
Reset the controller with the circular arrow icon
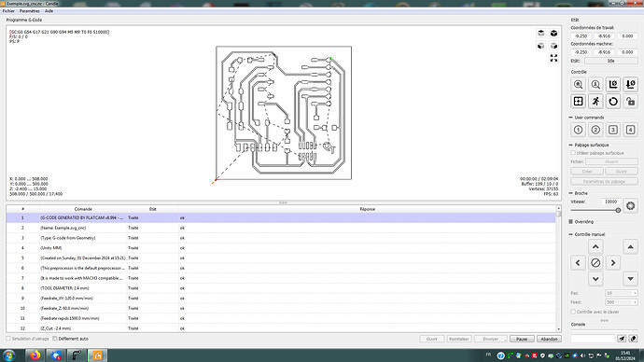(613, 101)
